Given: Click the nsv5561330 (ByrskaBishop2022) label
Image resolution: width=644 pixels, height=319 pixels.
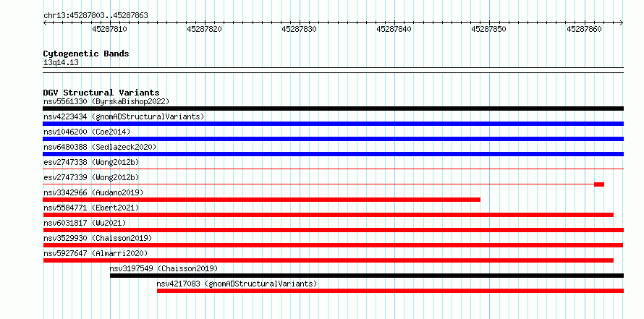Looking at the screenshot, I should [x=106, y=101].
